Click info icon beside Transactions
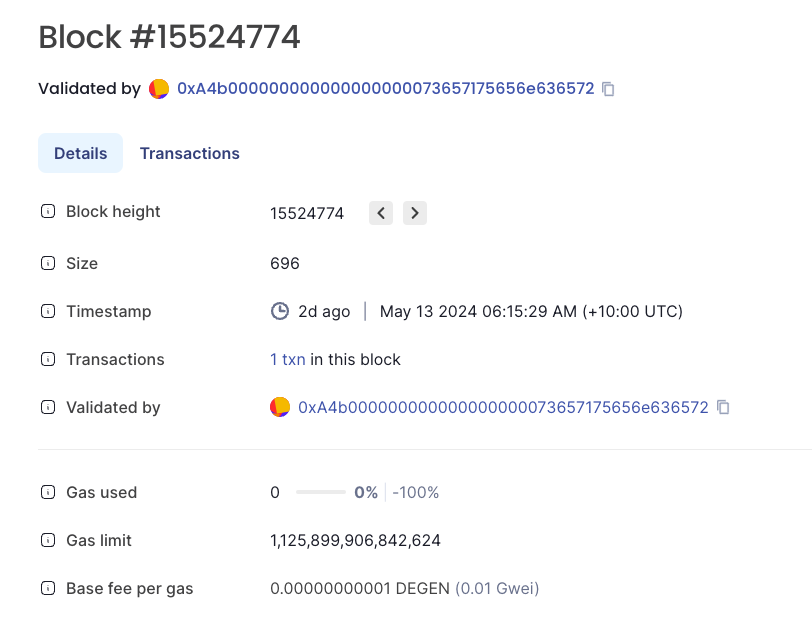This screenshot has width=812, height=629. [47, 360]
